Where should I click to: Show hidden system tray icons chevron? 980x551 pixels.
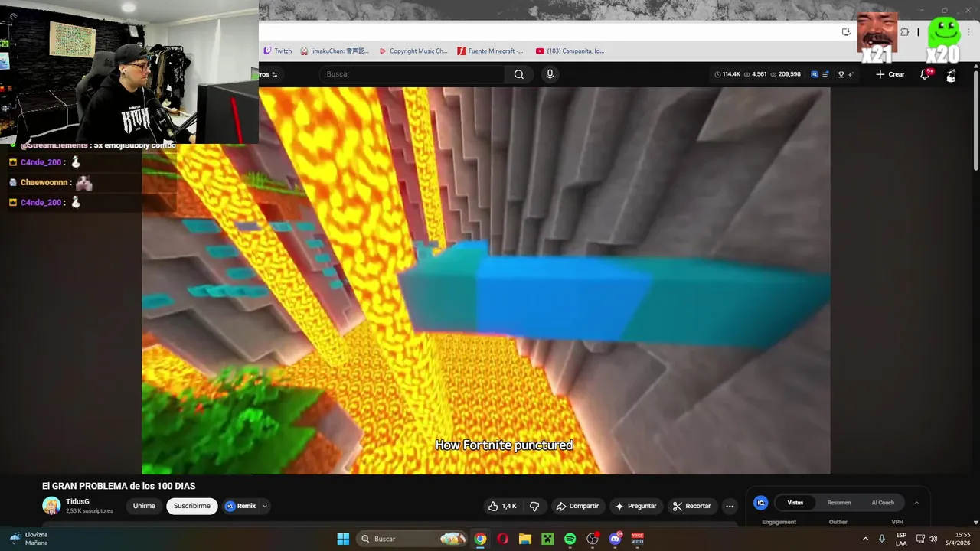coord(865,539)
